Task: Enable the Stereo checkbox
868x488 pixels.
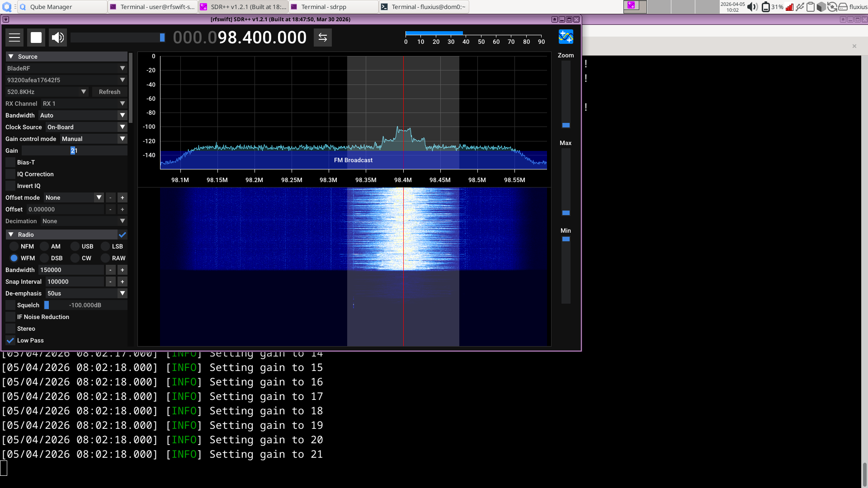Action: [10, 328]
